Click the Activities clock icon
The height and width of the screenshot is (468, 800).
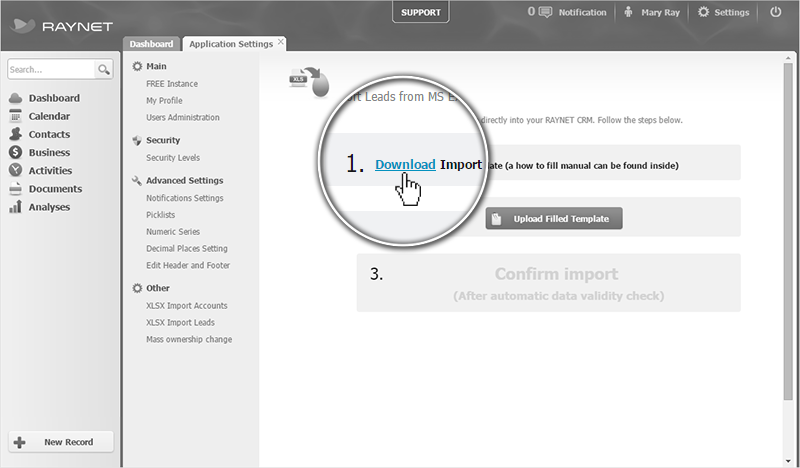[15, 170]
